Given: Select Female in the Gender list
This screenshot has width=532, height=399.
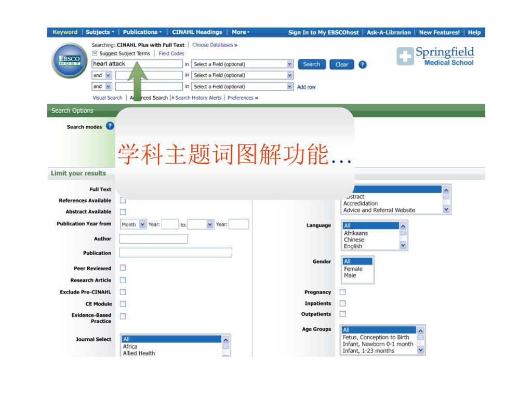Looking at the screenshot, I should [x=353, y=269].
